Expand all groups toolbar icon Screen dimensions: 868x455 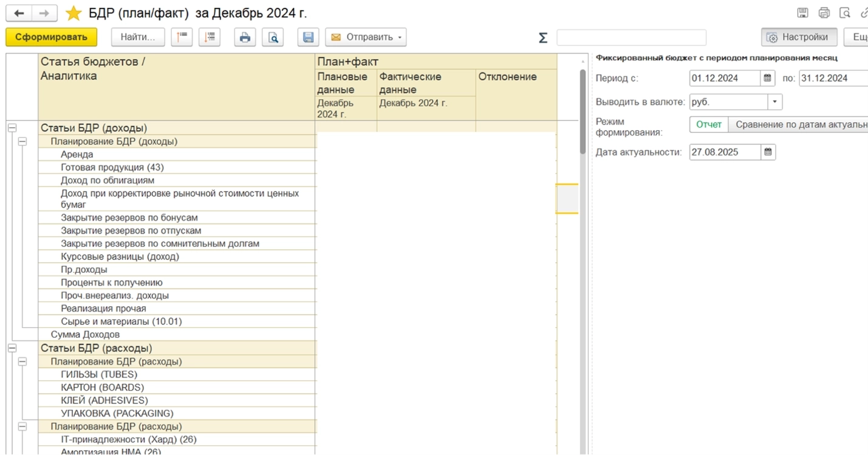tap(210, 37)
